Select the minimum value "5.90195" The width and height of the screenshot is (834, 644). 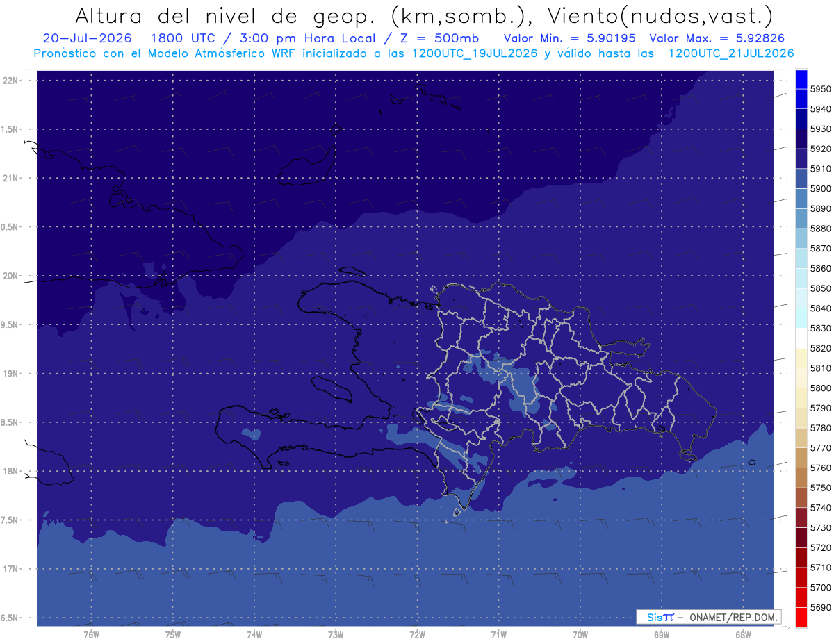tap(612, 38)
